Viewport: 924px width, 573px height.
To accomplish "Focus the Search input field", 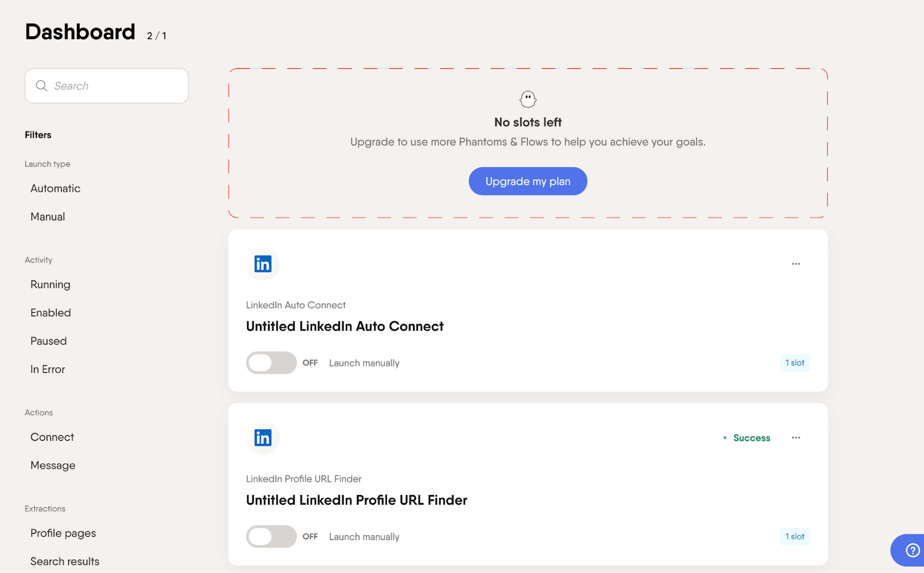I will [x=107, y=86].
